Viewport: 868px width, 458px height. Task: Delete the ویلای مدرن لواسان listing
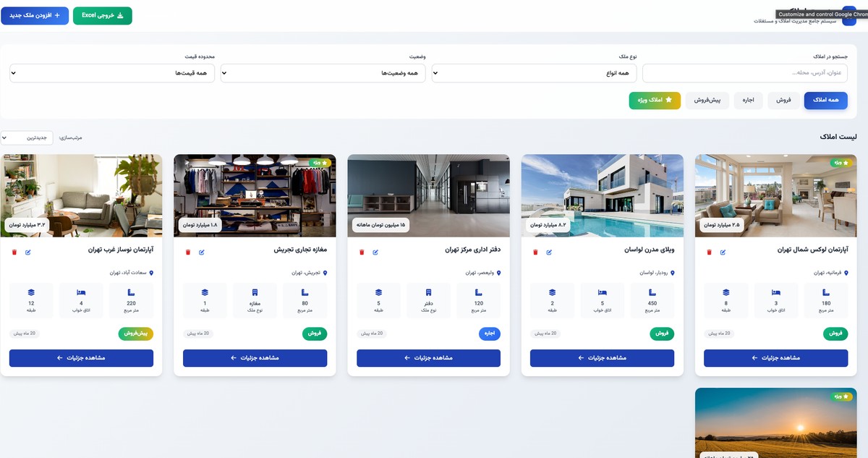(x=535, y=253)
